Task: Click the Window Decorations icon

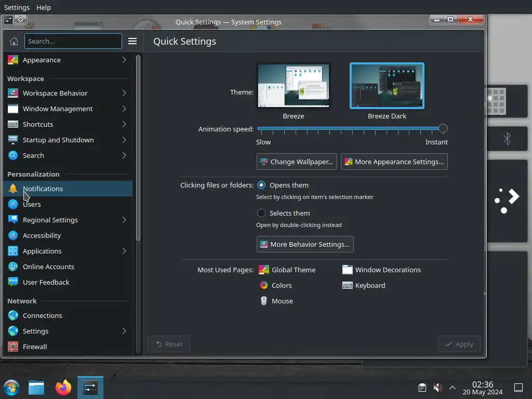Action: point(348,270)
